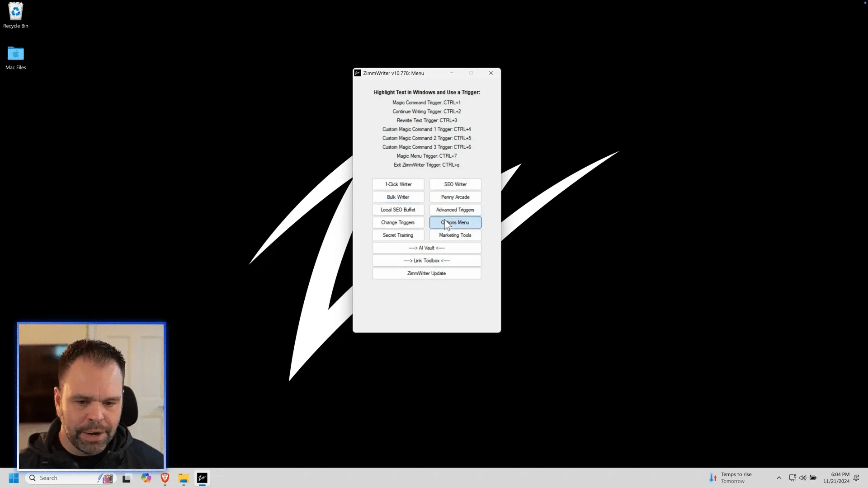868x488 pixels.
Task: Click the ZimmWriter taskbar icon
Action: coord(202,478)
